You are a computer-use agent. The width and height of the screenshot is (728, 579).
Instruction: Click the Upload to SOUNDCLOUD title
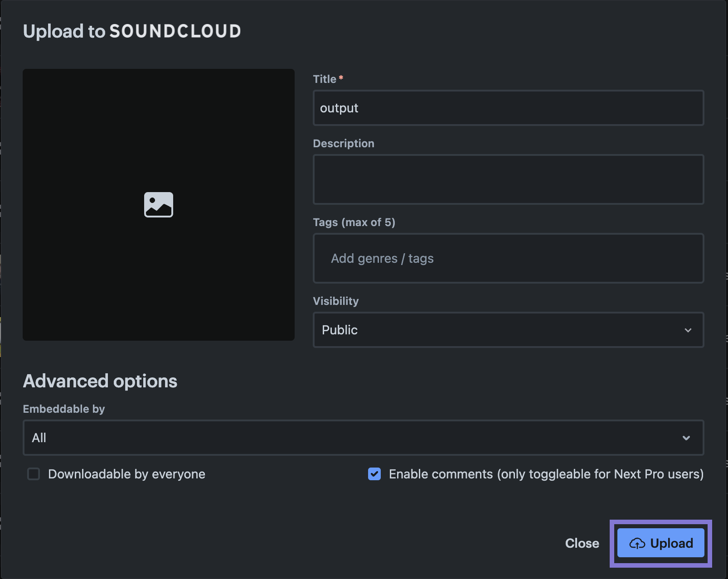point(132,31)
